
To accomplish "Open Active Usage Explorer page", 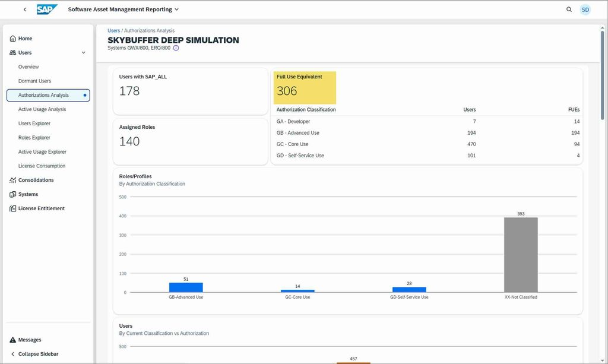I will click(x=42, y=152).
